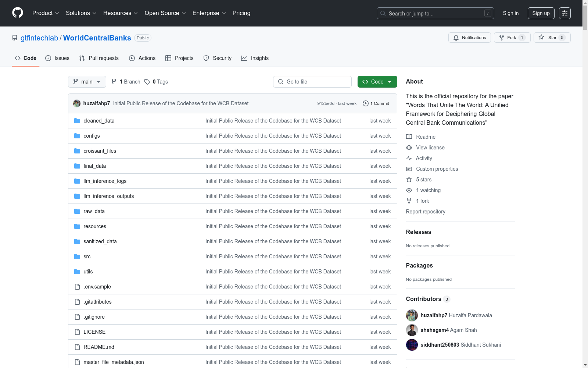Image resolution: width=588 pixels, height=368 pixels.
Task: Click the README.md file icon
Action: 77,347
